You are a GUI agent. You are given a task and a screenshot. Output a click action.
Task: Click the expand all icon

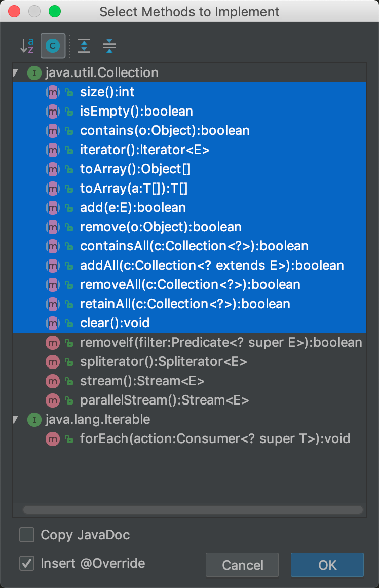84,46
